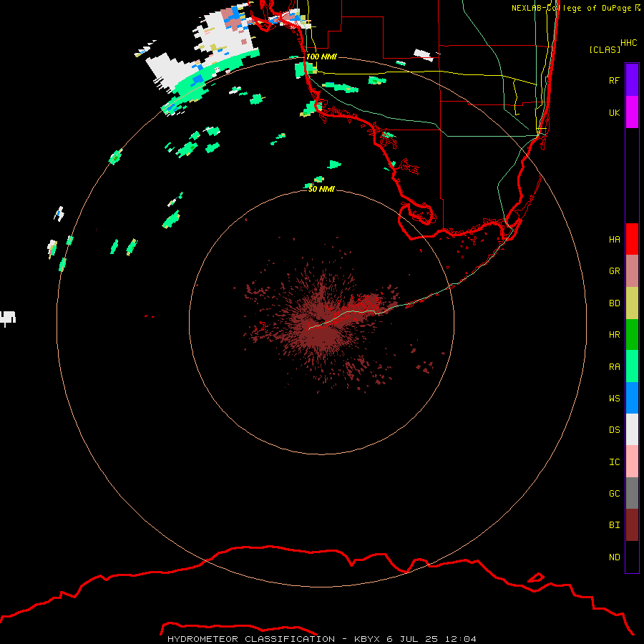
Task: Click the WS legend label
Action: 614,398
